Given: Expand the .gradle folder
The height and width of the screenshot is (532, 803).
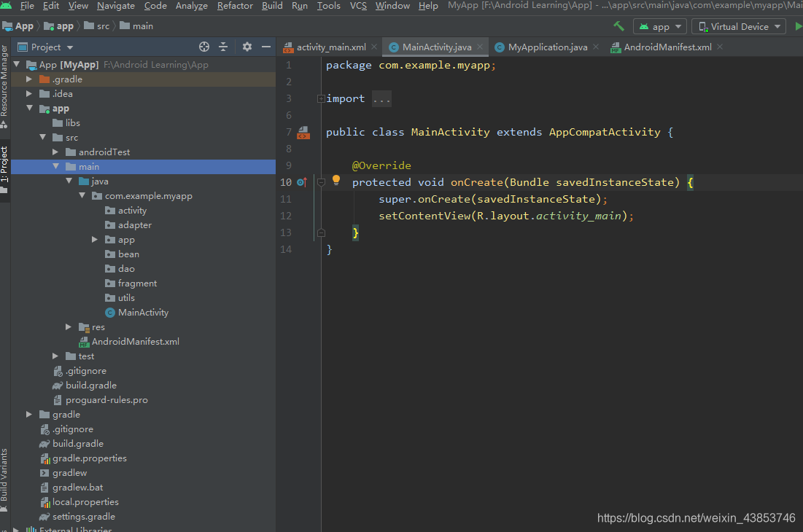Looking at the screenshot, I should [x=29, y=79].
